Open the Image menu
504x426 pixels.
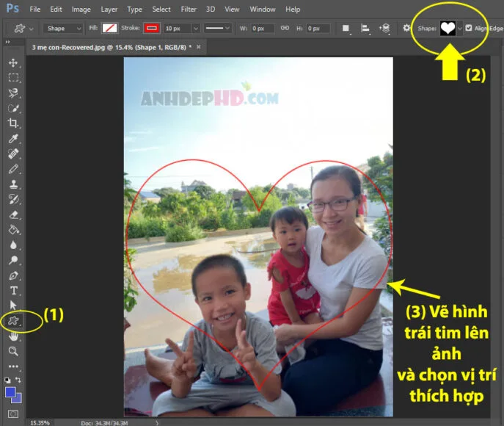[x=81, y=10]
